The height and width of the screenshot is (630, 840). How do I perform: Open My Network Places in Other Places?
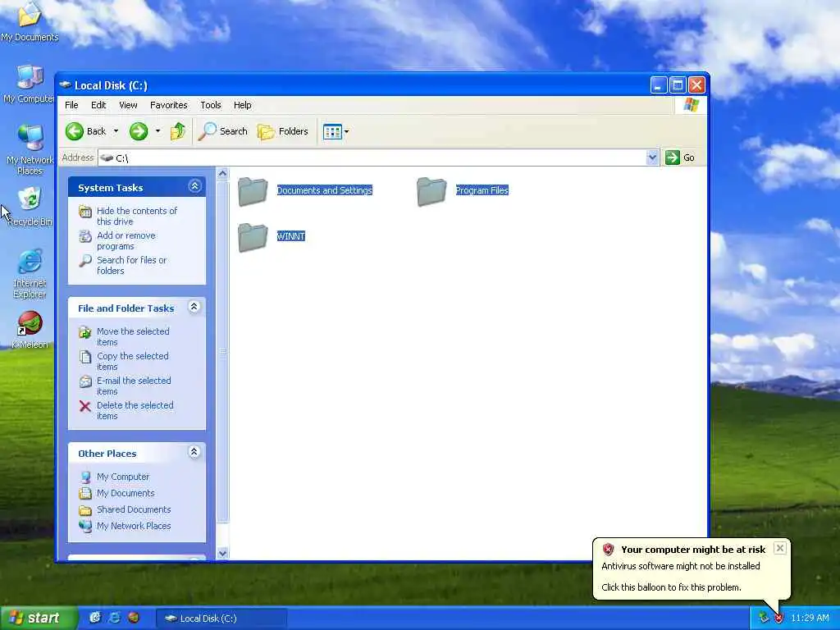(x=134, y=526)
